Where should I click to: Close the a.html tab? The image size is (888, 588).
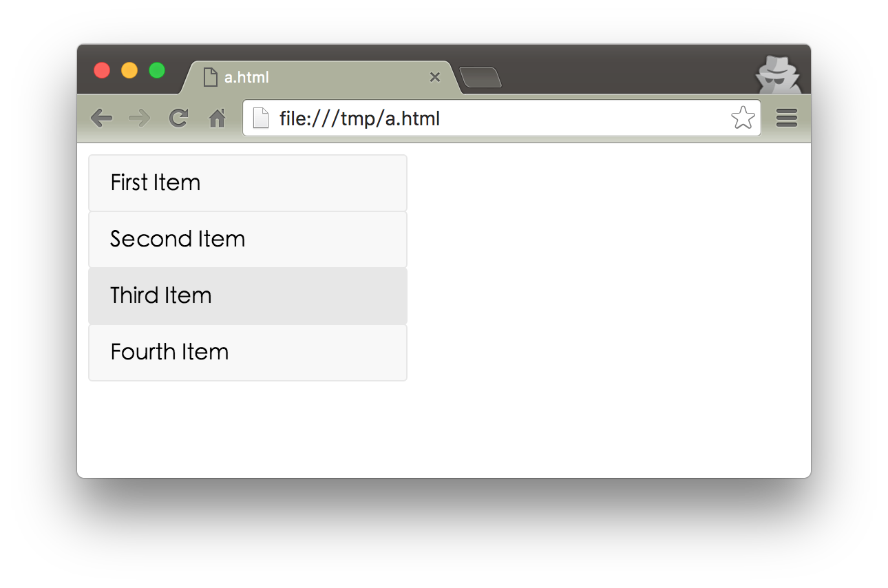tap(434, 77)
